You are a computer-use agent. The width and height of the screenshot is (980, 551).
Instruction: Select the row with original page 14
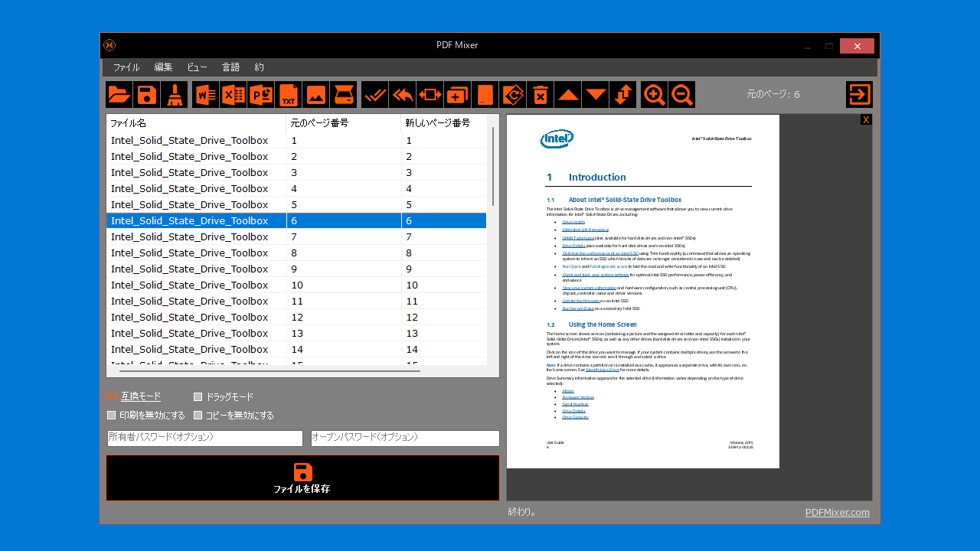click(x=296, y=349)
